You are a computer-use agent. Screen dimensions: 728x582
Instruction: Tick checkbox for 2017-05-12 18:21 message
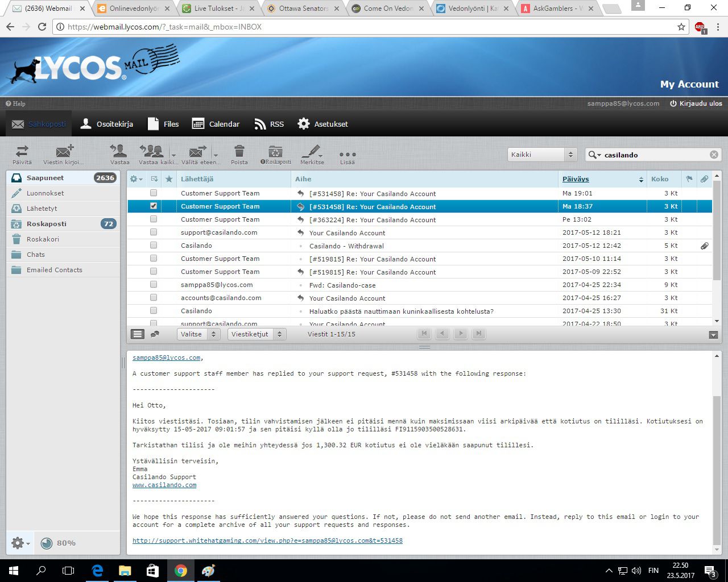pyautogui.click(x=154, y=232)
